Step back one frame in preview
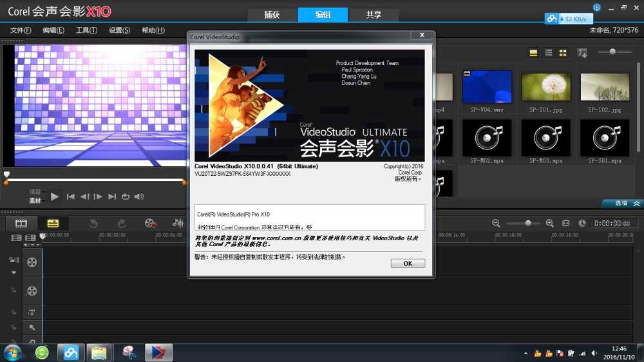 coord(84,196)
